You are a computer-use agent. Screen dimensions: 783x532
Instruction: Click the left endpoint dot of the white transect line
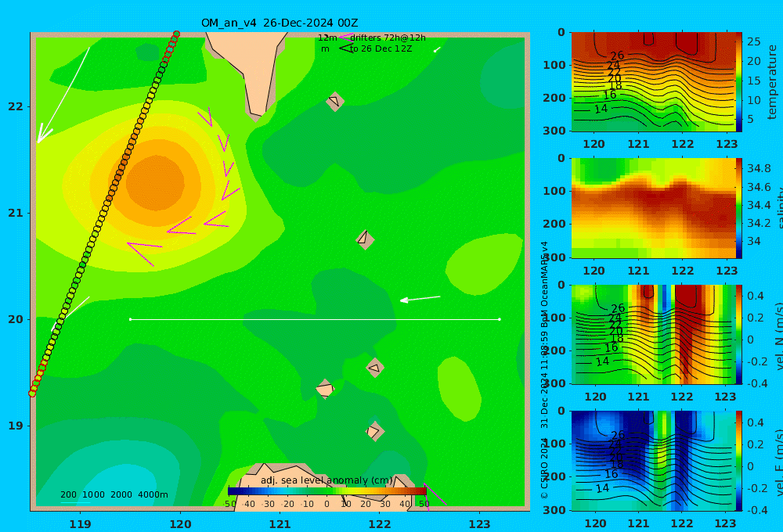pyautogui.click(x=130, y=319)
